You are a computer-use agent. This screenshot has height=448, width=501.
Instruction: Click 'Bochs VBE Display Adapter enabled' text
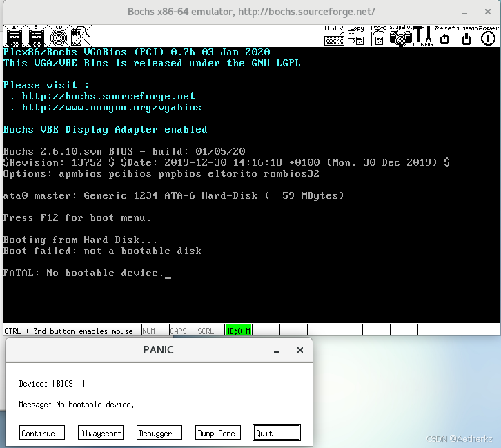[x=105, y=129]
